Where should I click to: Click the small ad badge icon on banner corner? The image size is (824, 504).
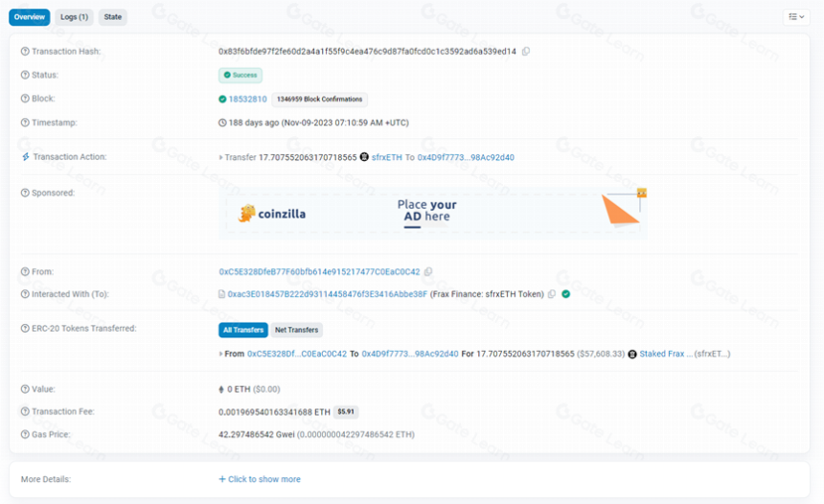642,193
